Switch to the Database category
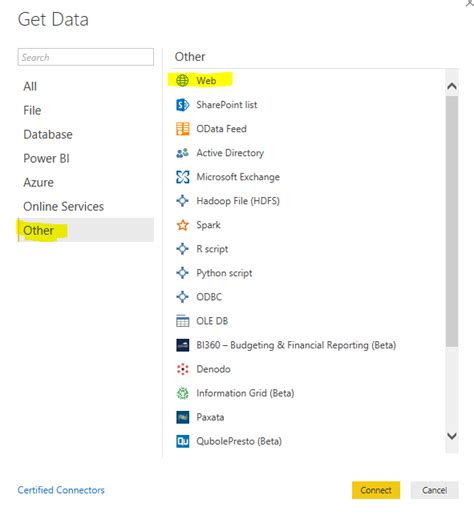Viewport: 474px width, 515px height. pos(48,134)
